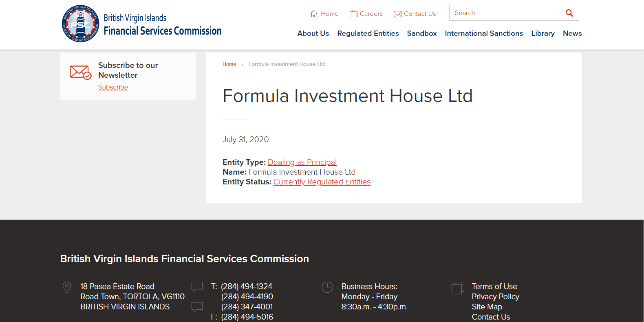Open the Sandbox menu
This screenshot has width=644, height=322.
[x=421, y=33]
